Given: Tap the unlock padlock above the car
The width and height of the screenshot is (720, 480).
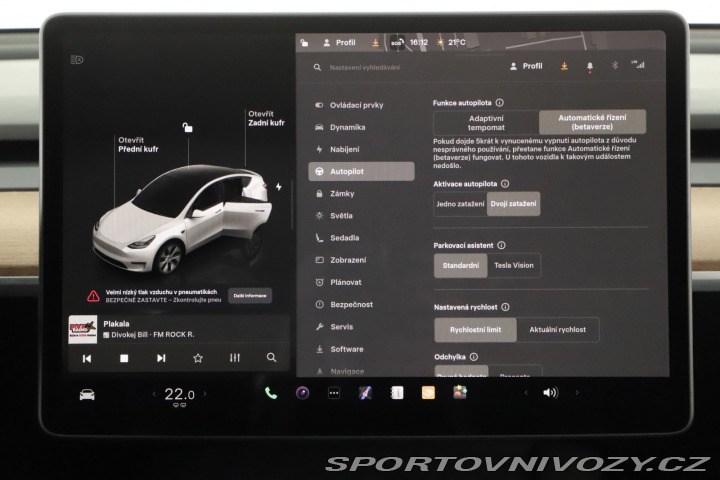Looking at the screenshot, I should pos(187,127).
